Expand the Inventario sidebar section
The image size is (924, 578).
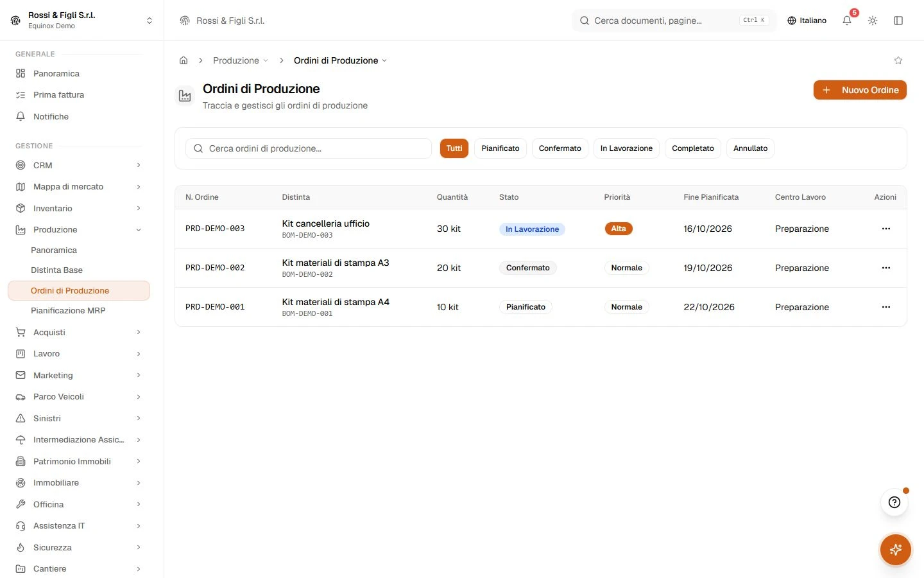78,208
